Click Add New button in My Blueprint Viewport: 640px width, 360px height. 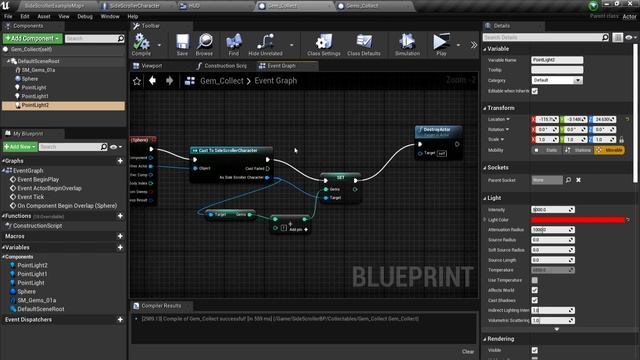[20, 147]
